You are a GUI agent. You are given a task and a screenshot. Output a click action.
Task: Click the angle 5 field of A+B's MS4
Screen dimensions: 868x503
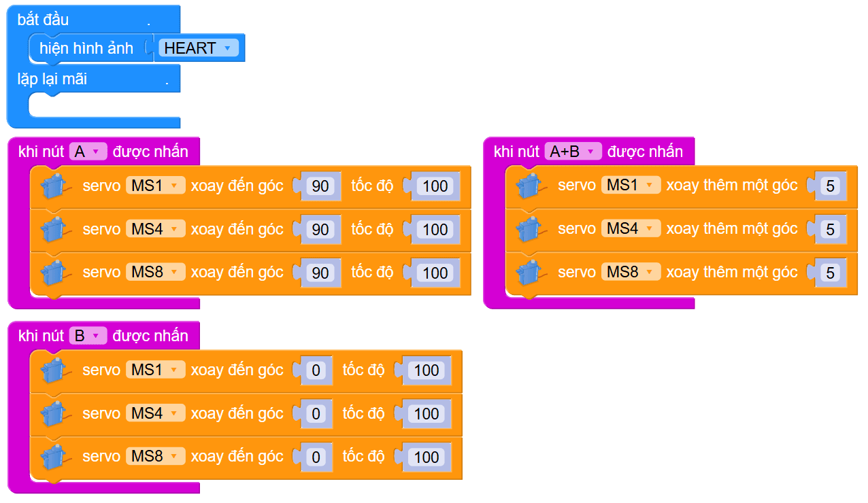coord(829,230)
